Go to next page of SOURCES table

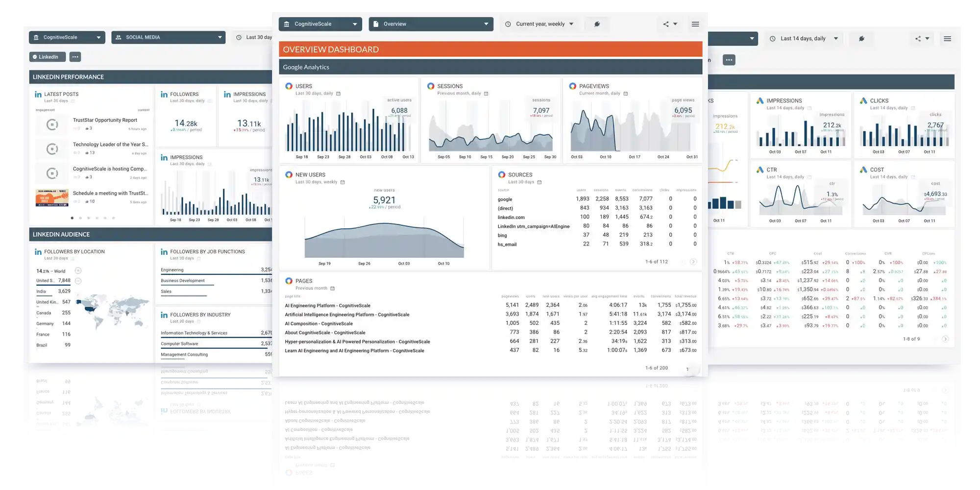pos(693,262)
